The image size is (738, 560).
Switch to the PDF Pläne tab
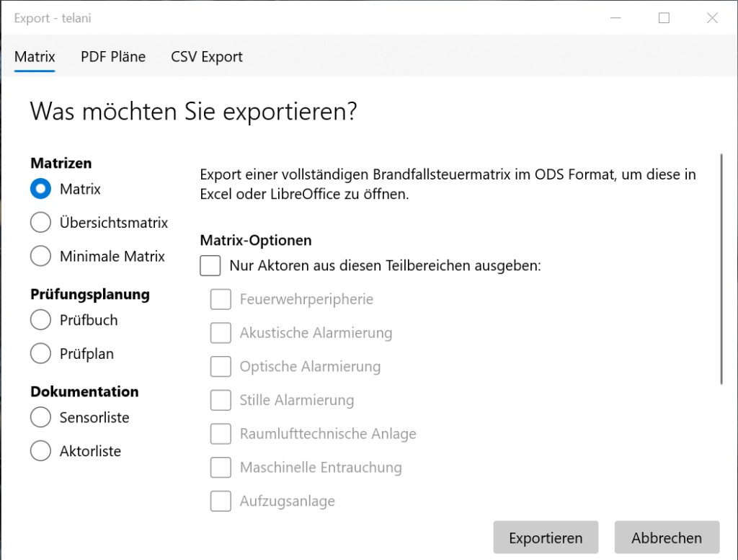coord(113,56)
